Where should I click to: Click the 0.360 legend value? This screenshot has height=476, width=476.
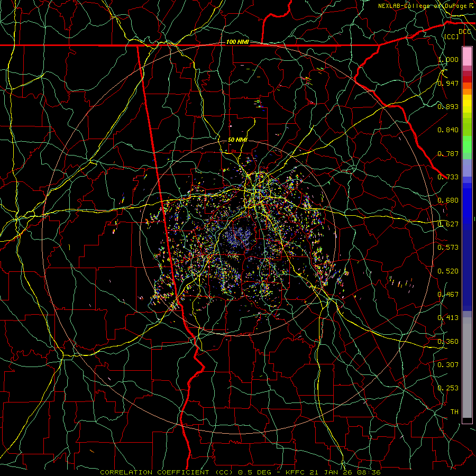coord(448,342)
